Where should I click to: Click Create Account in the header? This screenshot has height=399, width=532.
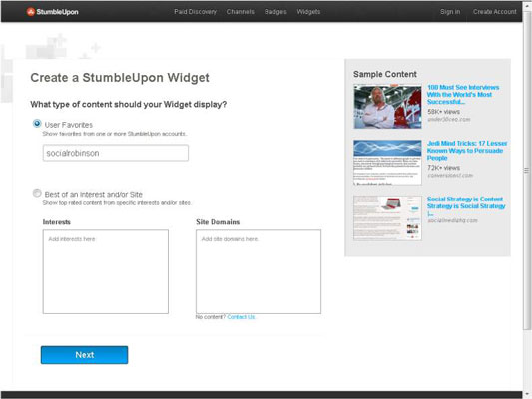point(495,12)
